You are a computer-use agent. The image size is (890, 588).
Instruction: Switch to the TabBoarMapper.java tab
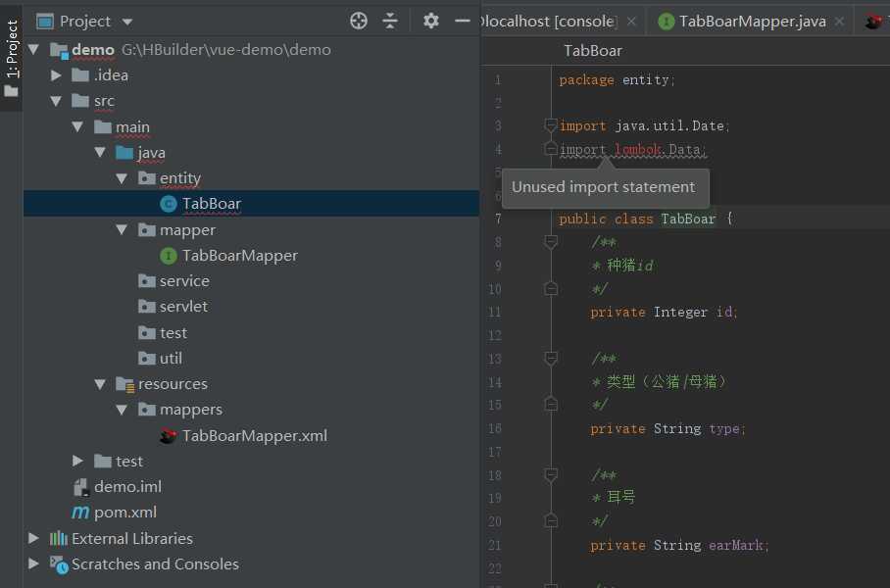(752, 21)
